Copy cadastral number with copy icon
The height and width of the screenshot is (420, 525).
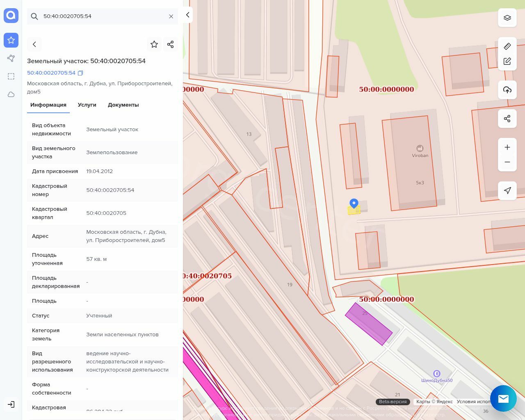tap(80, 73)
